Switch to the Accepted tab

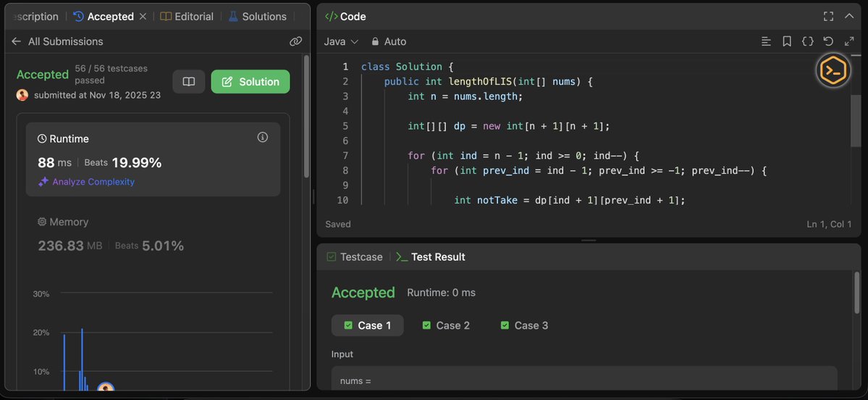point(104,17)
